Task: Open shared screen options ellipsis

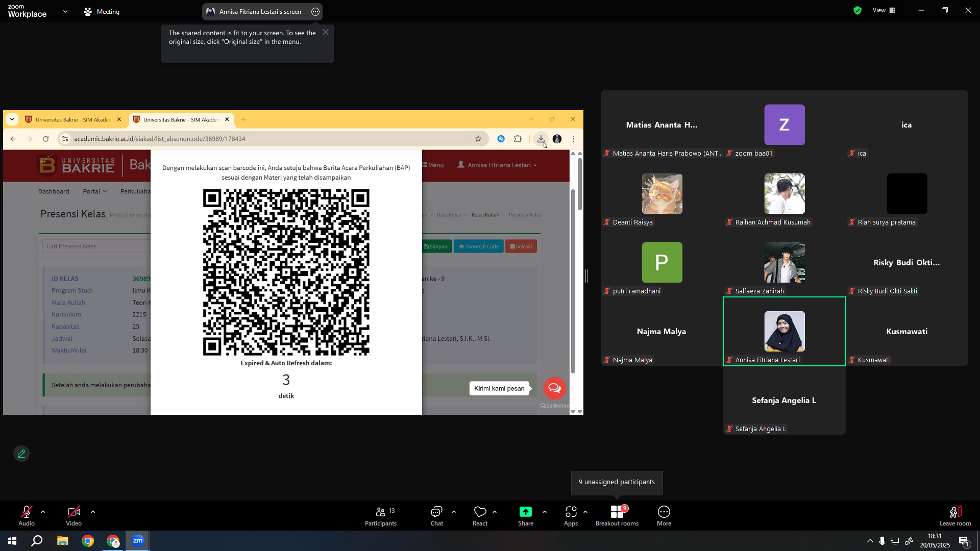Action: pyautogui.click(x=315, y=12)
